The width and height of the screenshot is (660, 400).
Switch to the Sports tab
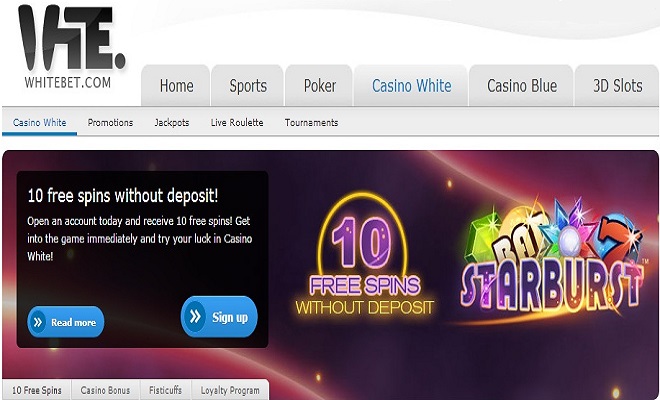pos(248,86)
